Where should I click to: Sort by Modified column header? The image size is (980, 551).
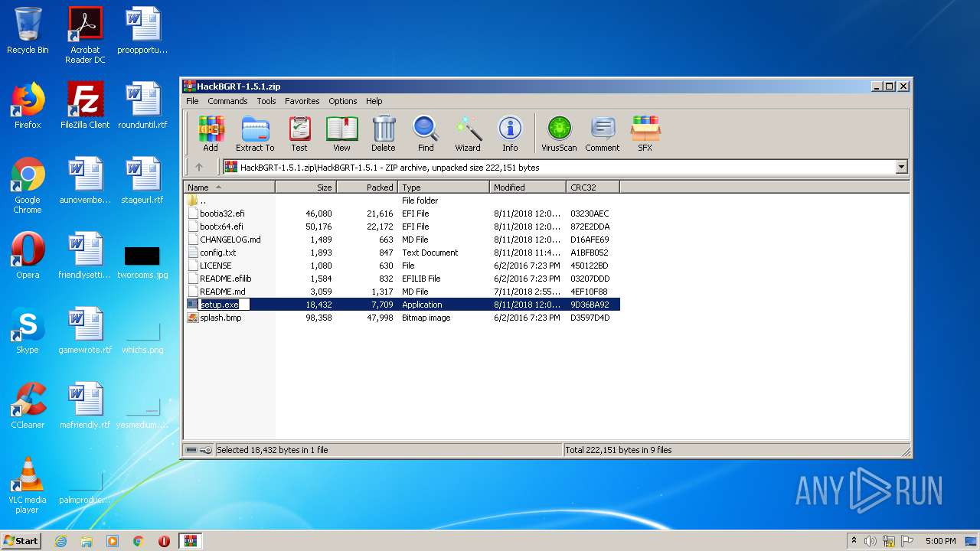coord(528,187)
